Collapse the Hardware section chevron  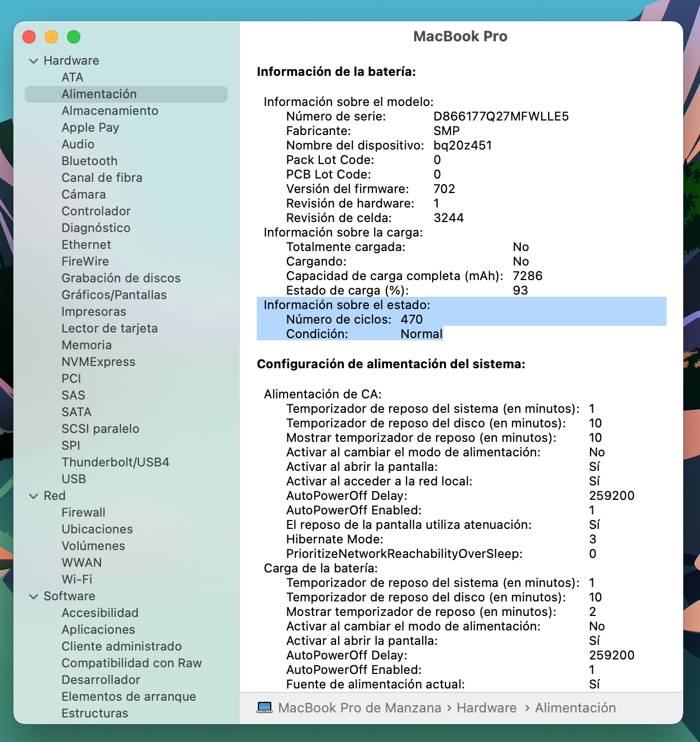coord(33,61)
